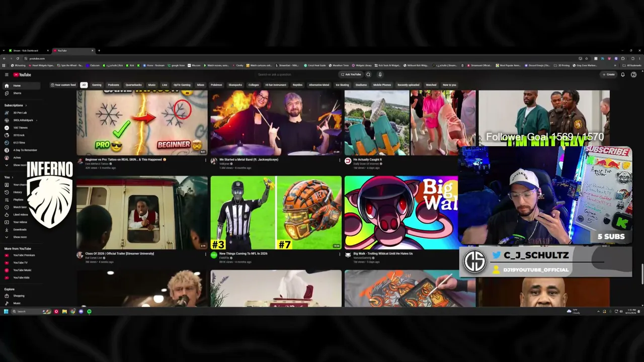Screen dimensions: 644x362
Task: Open the A Day To Remember subscription
Action: (21, 150)
